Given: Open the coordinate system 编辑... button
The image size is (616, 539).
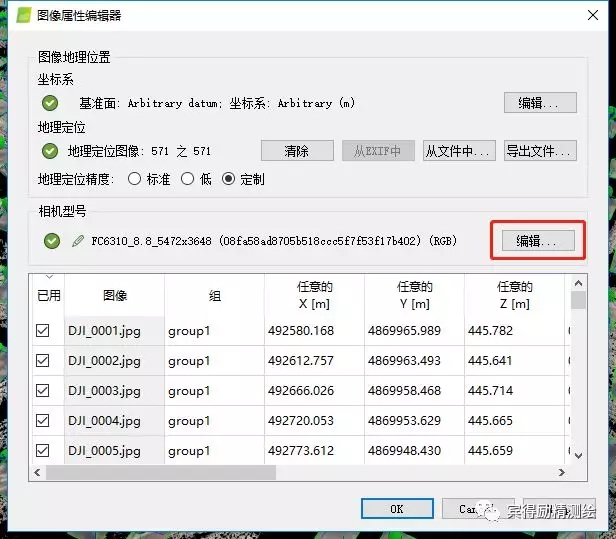Looking at the screenshot, I should point(540,103).
